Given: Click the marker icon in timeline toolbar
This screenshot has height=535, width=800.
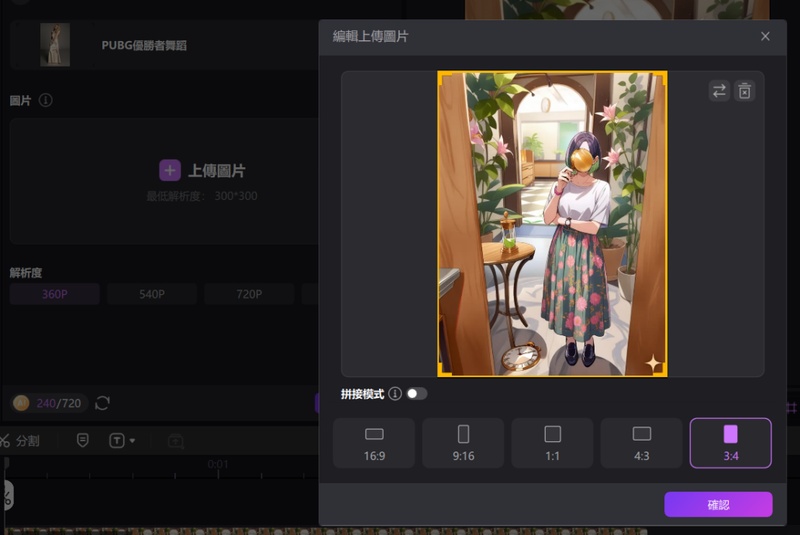Looking at the screenshot, I should click(x=82, y=440).
